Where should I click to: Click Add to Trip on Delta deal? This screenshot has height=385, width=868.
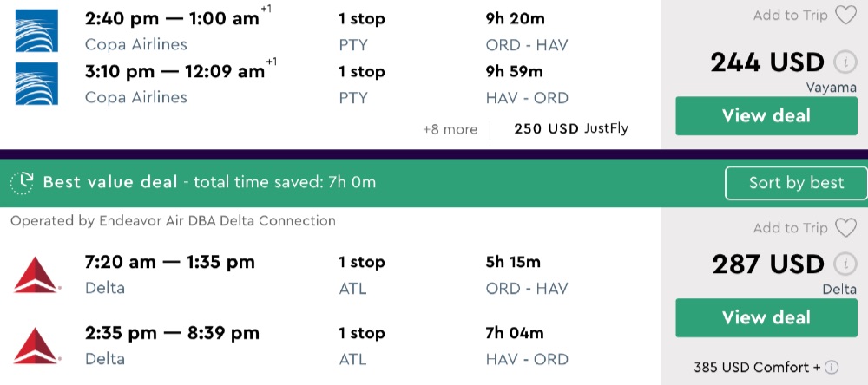790,228
